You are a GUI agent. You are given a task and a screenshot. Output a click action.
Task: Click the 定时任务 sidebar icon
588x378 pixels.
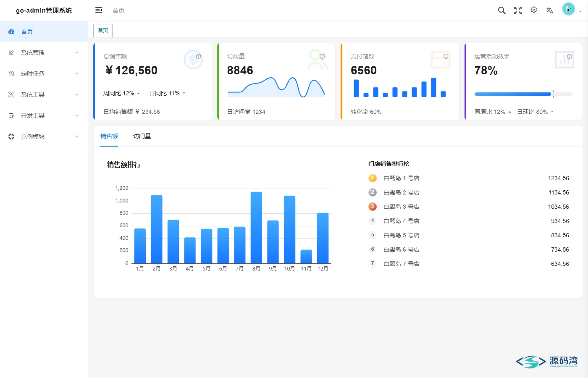pos(11,73)
